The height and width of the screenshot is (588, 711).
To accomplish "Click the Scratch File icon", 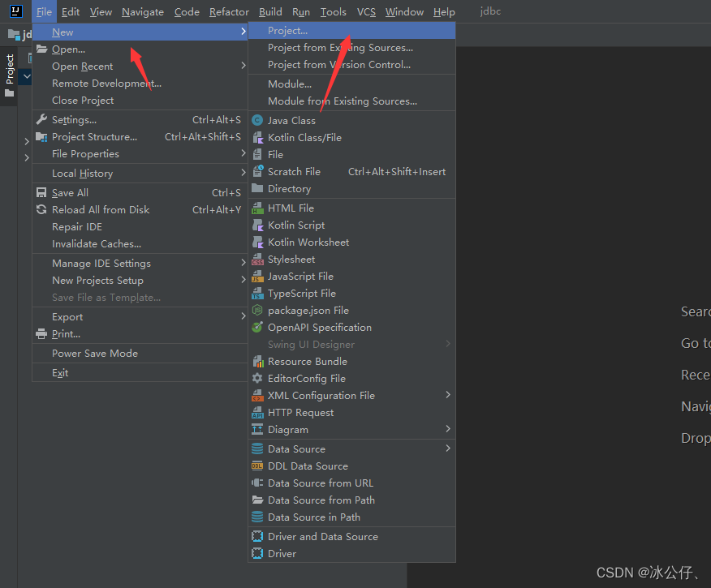I will pyautogui.click(x=257, y=172).
